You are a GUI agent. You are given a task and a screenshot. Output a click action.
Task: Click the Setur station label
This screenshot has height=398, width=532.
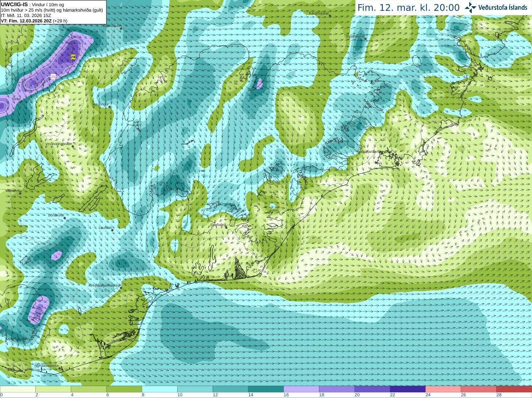point(16,99)
